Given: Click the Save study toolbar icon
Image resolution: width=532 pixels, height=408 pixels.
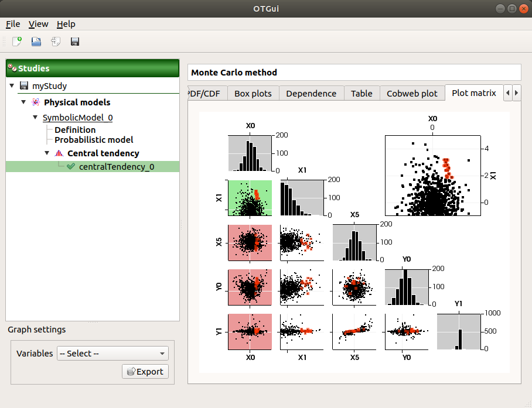Looking at the screenshot, I should (x=75, y=42).
